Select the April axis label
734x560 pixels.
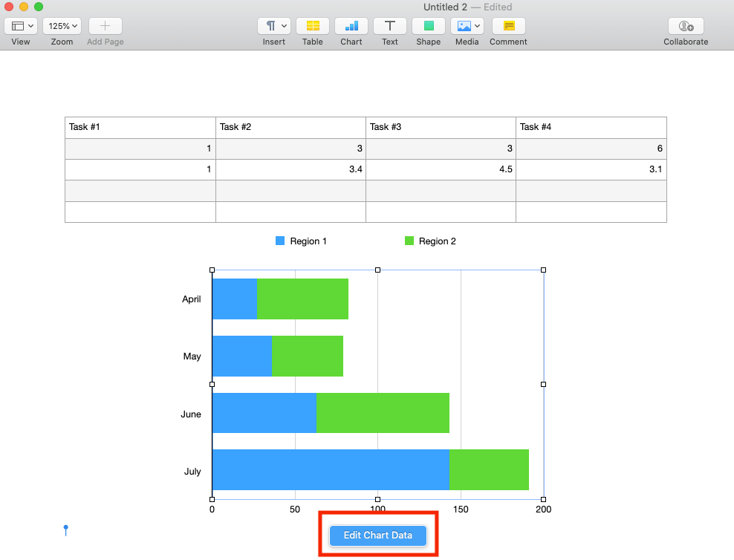192,299
